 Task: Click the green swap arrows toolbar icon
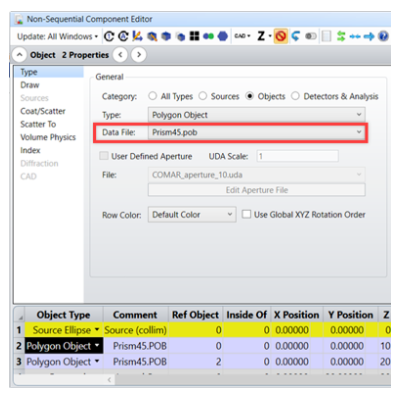click(341, 36)
